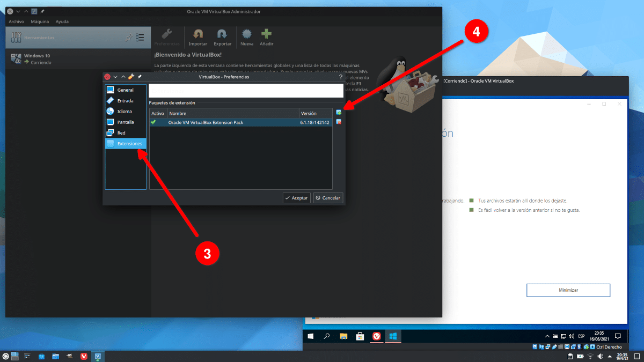This screenshot has height=362, width=644.
Task: Click active checkmark of Extension Pack
Action: click(154, 122)
